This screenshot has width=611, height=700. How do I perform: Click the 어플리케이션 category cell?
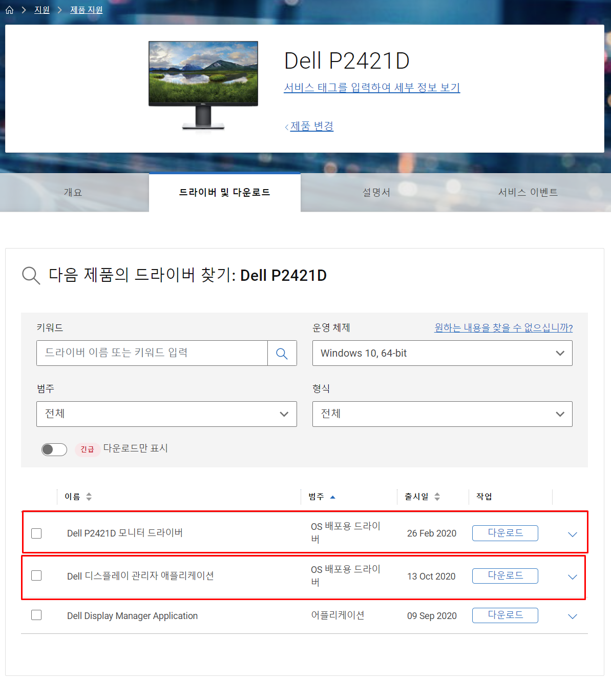tap(338, 615)
